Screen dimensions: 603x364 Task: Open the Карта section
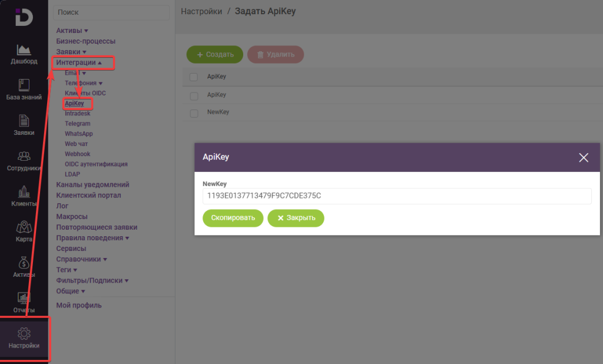tap(24, 231)
